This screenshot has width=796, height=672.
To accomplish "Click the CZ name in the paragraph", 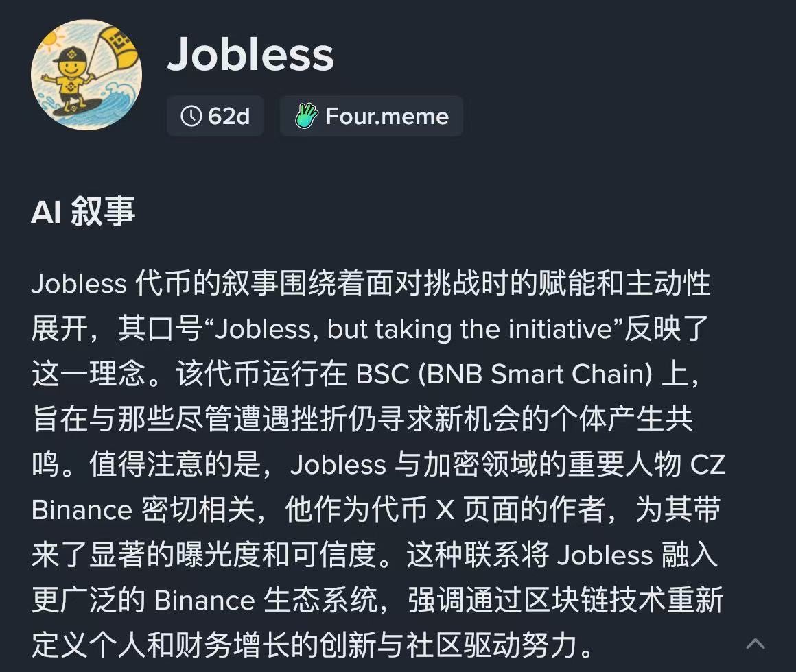I will (707, 465).
